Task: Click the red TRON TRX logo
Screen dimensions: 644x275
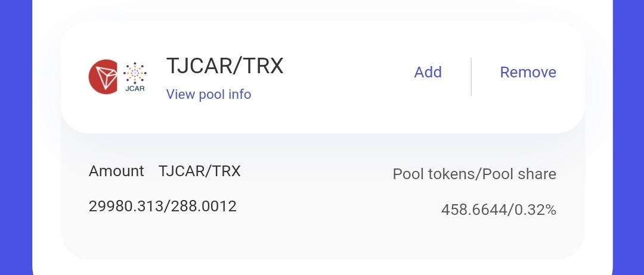Action: [103, 77]
